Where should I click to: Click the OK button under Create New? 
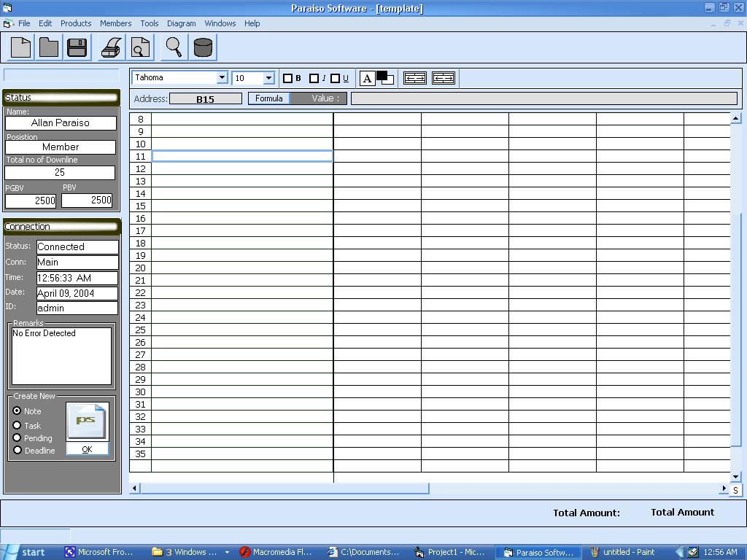click(88, 449)
